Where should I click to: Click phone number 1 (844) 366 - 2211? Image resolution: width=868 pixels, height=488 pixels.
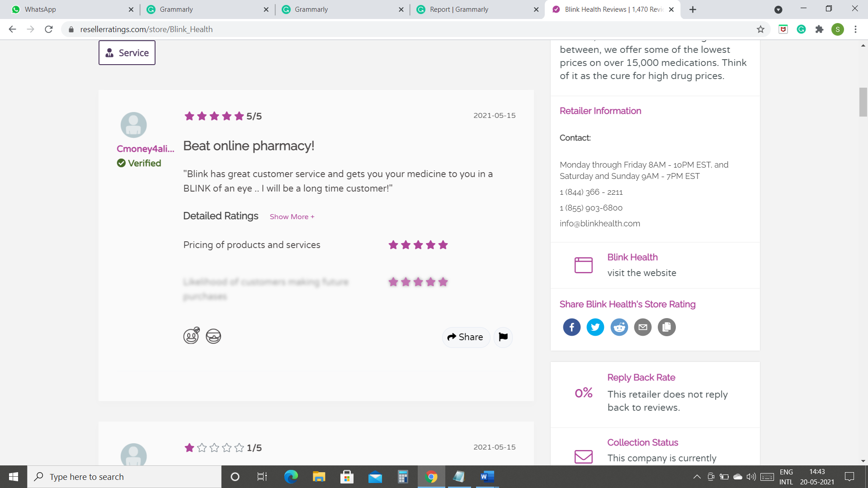coord(591,192)
